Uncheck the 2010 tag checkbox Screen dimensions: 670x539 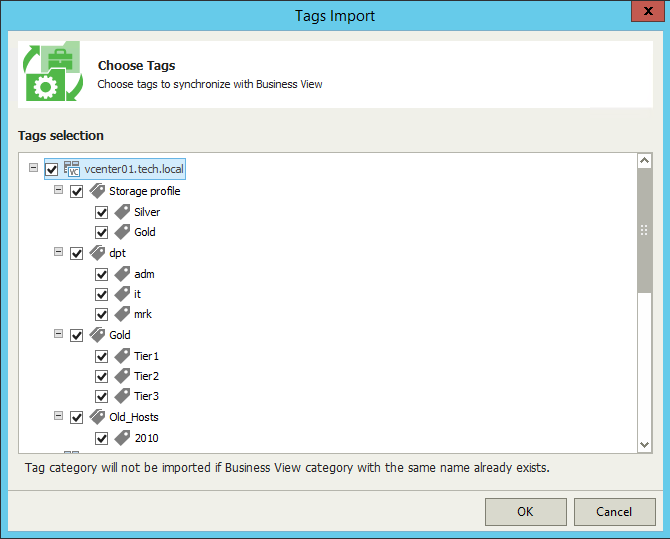(102, 439)
